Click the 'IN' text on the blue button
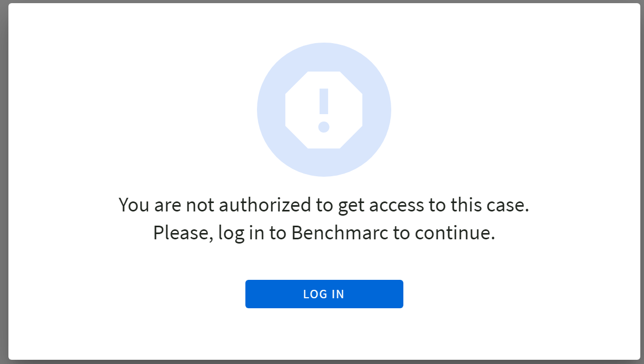The height and width of the screenshot is (364, 644). pyautogui.click(x=339, y=294)
